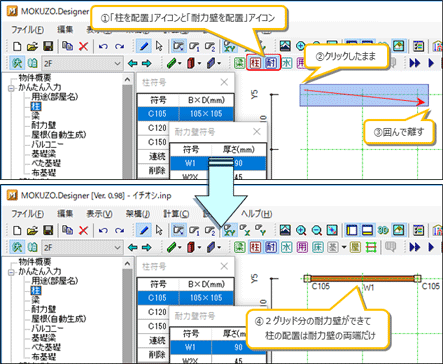Open ファイル(F) menu in bottom window
The width and height of the screenshot is (443, 364).
27,214
